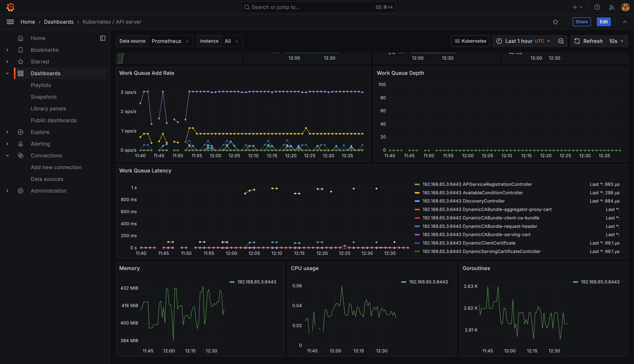
Task: Click the Share button
Action: pyautogui.click(x=582, y=22)
